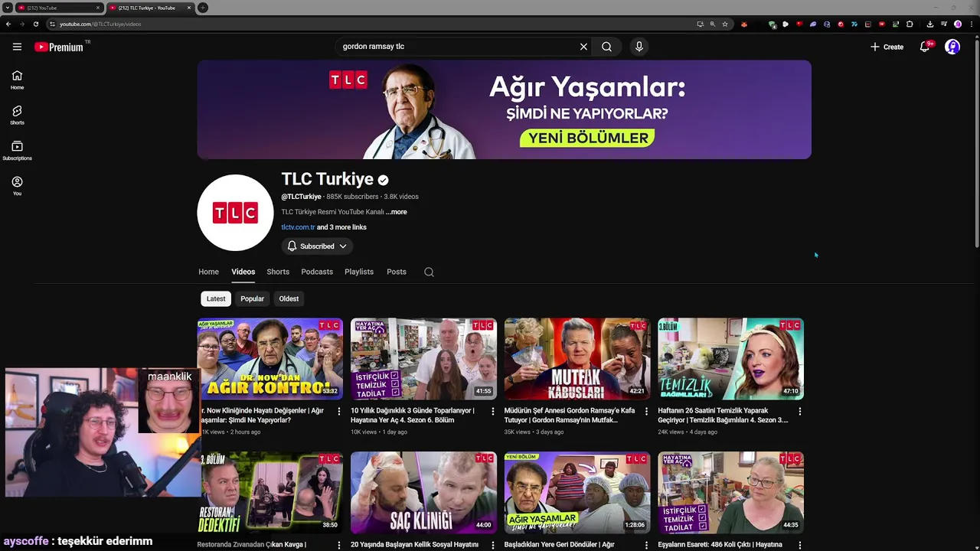
Task: Open the 41:55 İstifçilik video thumbnail
Action: pos(423,359)
